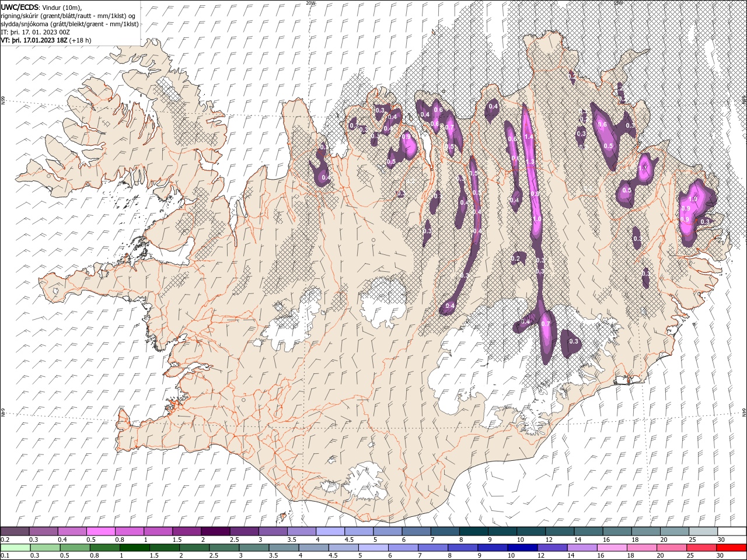747x560 pixels.
Task: Click the dark teal top legend swatch between 8 and 9
Action: [473, 531]
